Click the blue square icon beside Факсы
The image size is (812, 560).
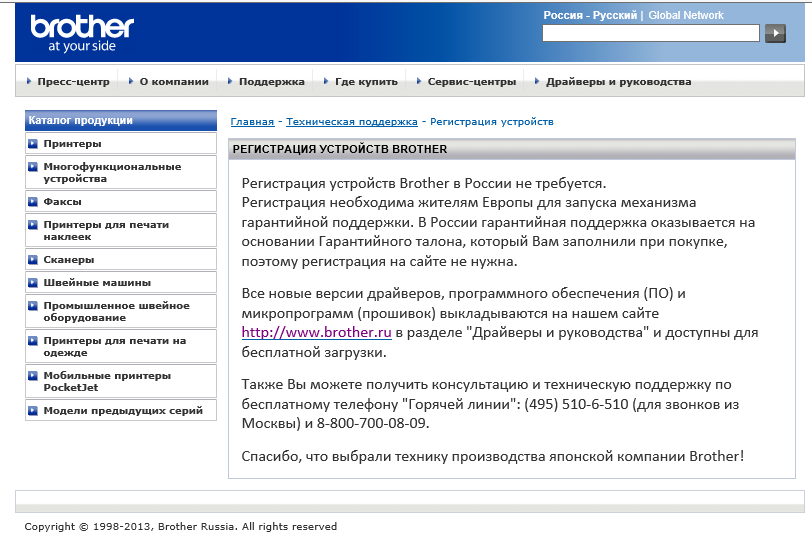coord(33,202)
